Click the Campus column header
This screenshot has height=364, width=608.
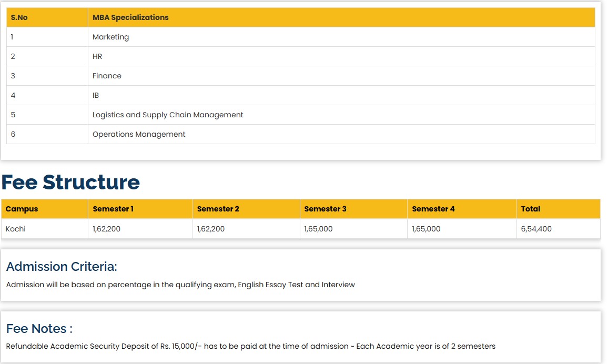pos(22,209)
